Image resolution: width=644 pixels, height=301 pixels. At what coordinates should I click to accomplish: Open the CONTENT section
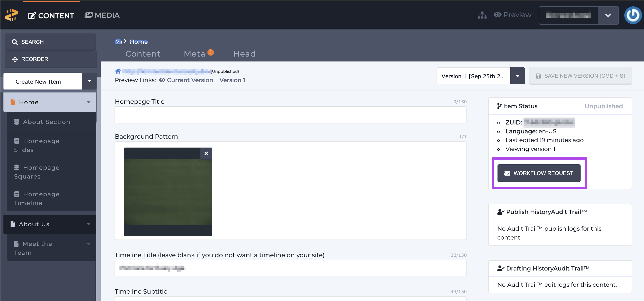tap(51, 15)
